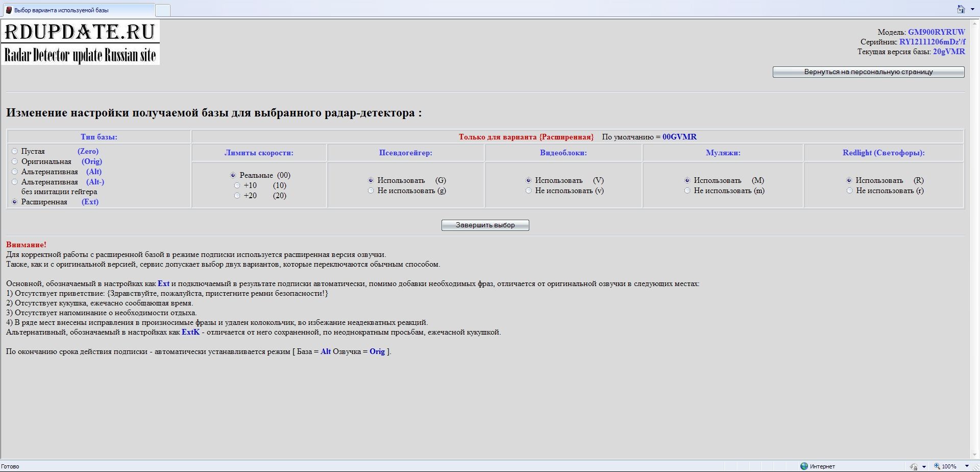Click Вернуться на персональную страницу button
This screenshot has height=472, width=980.
868,72
